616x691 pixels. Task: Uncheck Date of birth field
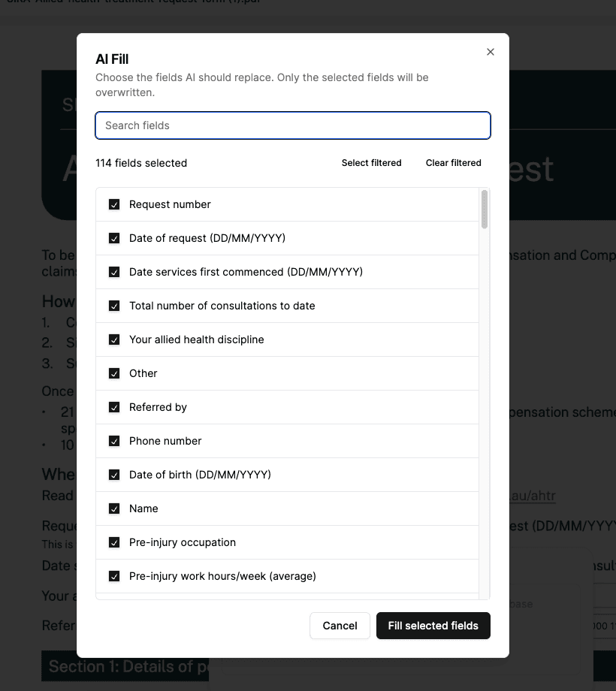click(114, 474)
